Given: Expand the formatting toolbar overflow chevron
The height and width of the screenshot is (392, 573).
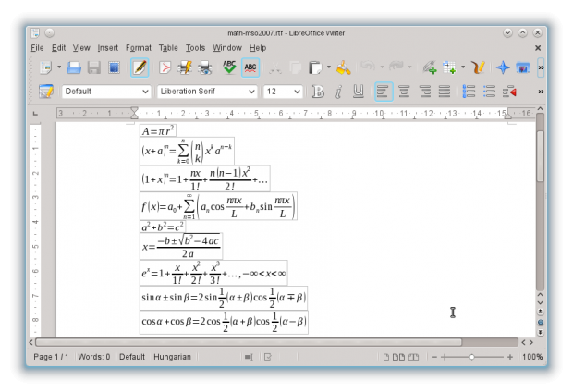Looking at the screenshot, I should pos(541,92).
